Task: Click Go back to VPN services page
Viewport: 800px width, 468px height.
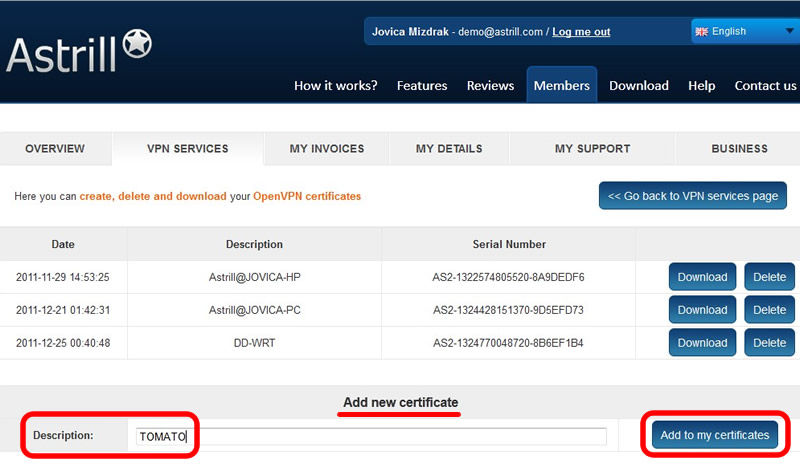Action: [693, 195]
